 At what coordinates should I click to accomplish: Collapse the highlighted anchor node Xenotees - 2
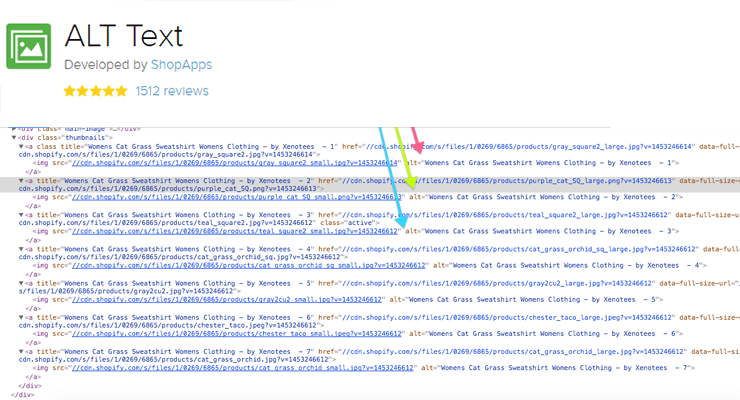(21, 181)
